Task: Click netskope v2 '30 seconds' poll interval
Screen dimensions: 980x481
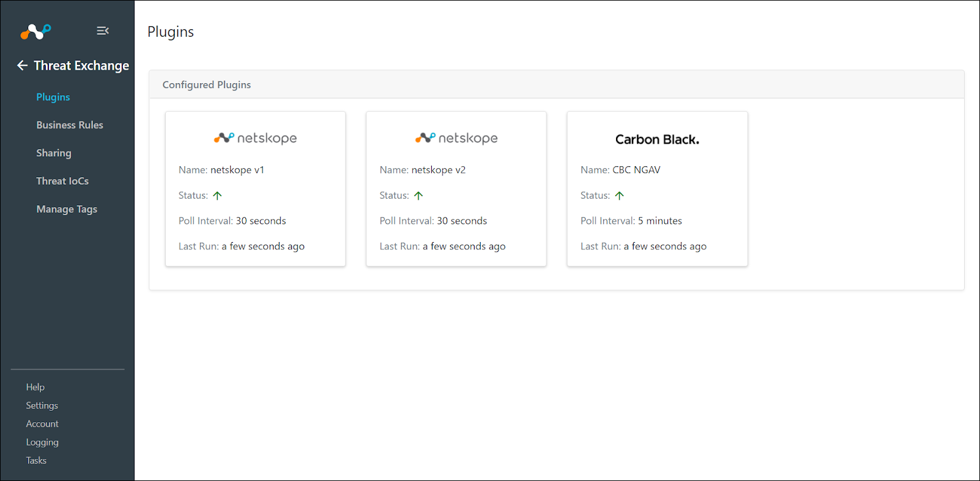Action: click(462, 221)
